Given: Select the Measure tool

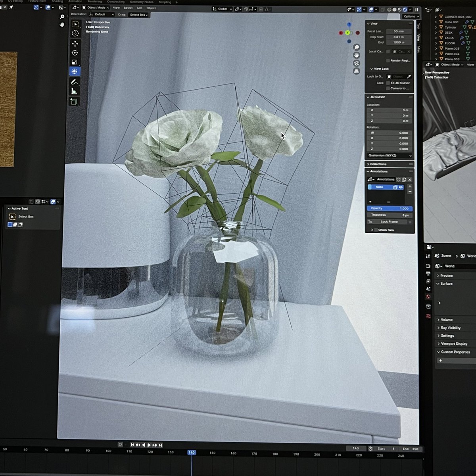Looking at the screenshot, I should click(x=74, y=91).
